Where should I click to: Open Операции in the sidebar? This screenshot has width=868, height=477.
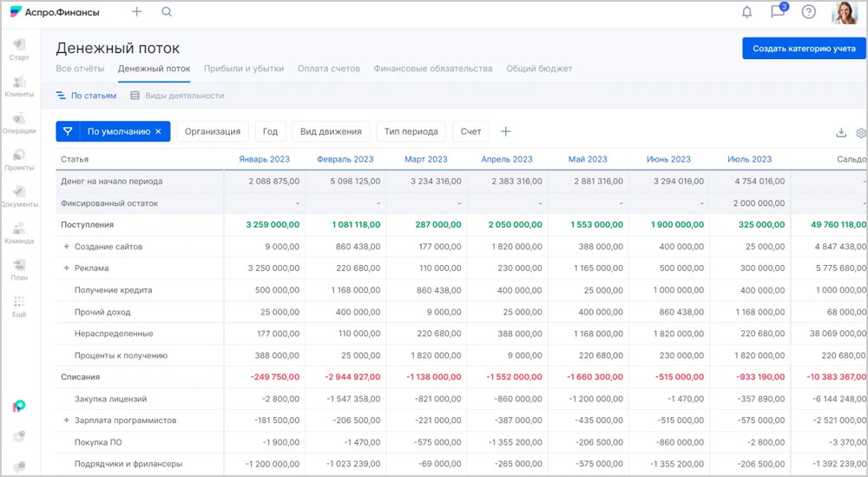click(x=18, y=123)
